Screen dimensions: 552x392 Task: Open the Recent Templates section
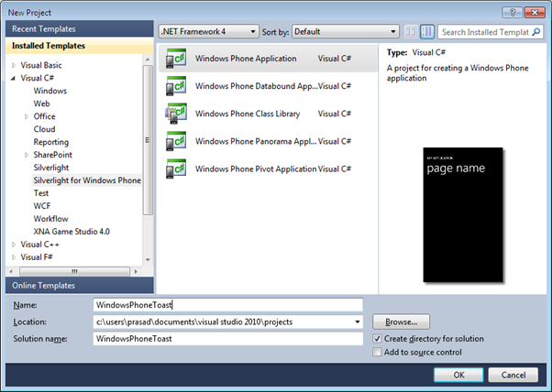tap(80, 28)
